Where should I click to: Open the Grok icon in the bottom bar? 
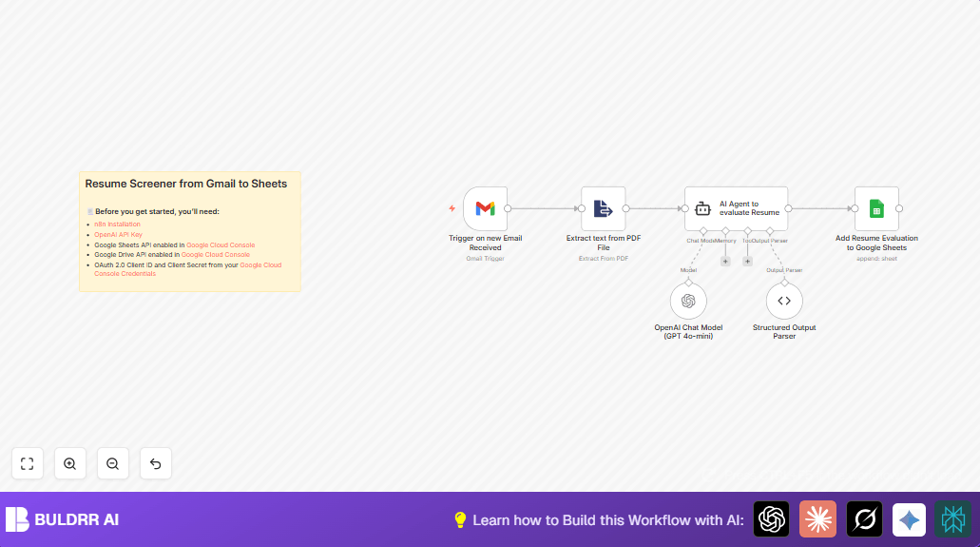864,518
